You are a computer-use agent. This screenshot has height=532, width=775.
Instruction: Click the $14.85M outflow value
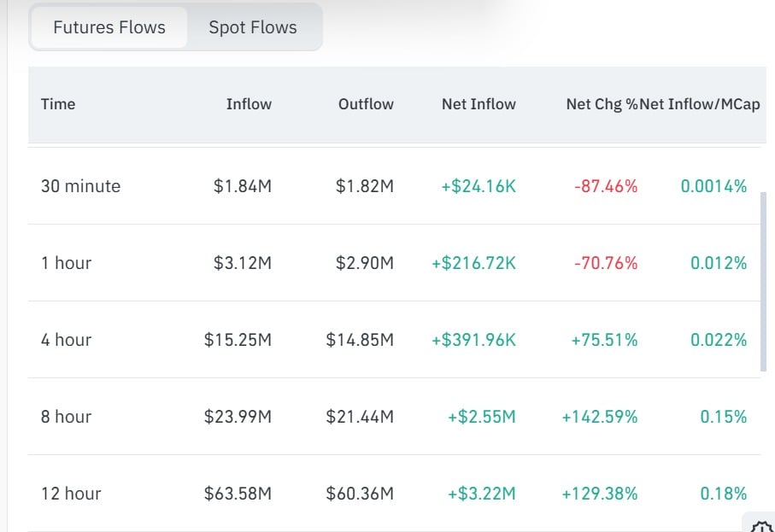360,340
